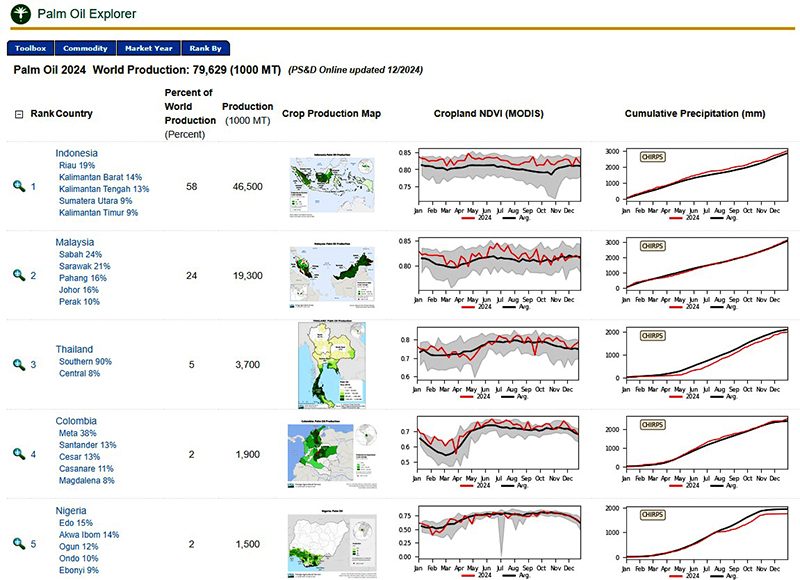Click the magnifier icon beside Thailand

[18, 365]
